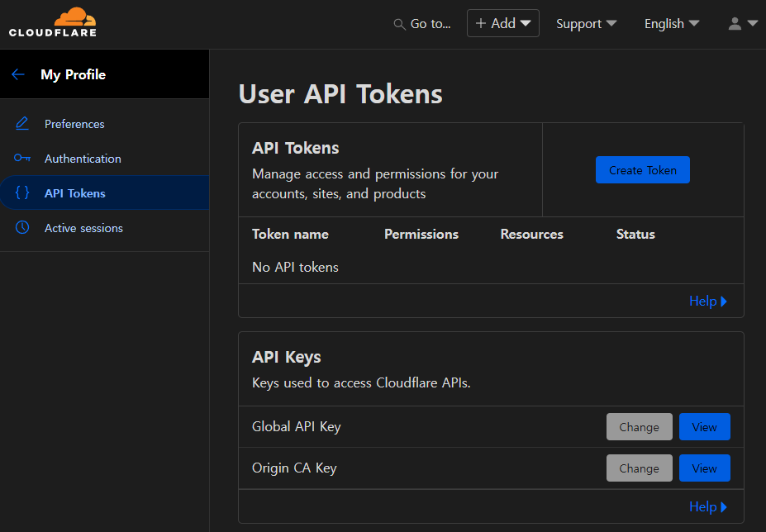The width and height of the screenshot is (766, 532).
Task: Go to the Preferences section
Action: click(x=74, y=124)
